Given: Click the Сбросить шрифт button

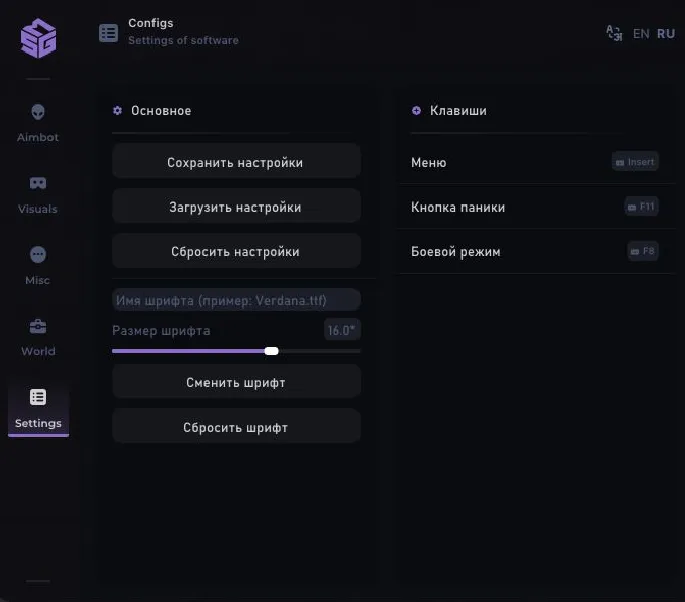Looking at the screenshot, I should point(236,427).
